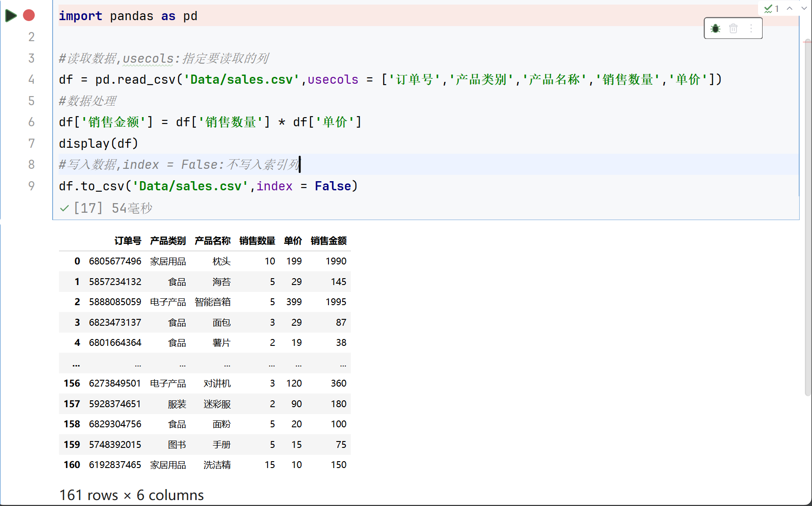Click the product name cell '薯片'
Screen dimensions: 812x506
(221, 343)
